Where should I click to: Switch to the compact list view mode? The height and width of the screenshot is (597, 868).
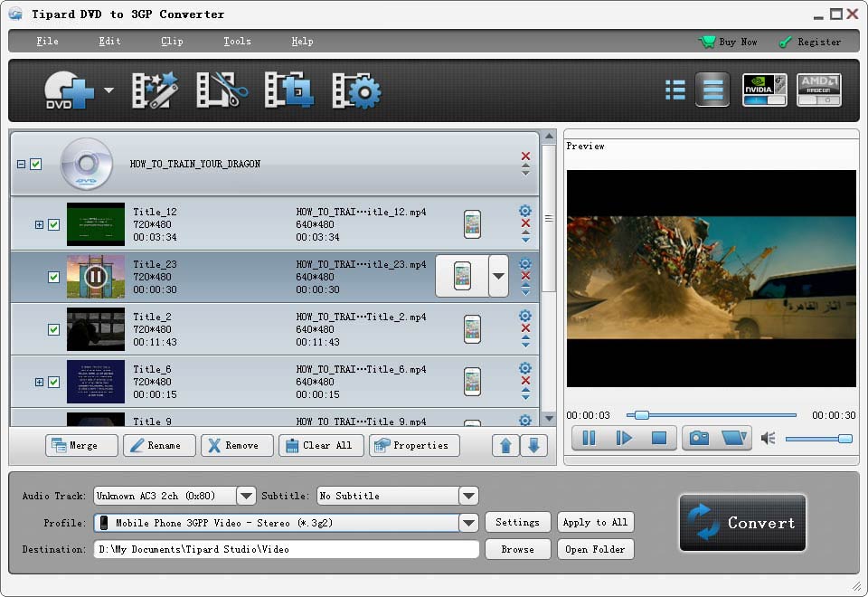[675, 90]
